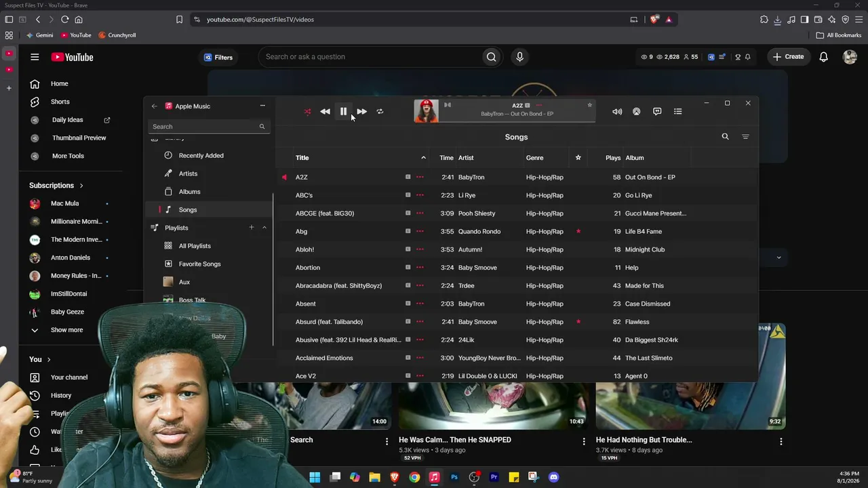Image resolution: width=868 pixels, height=488 pixels.
Task: Open Albums in the library
Action: coord(189,192)
